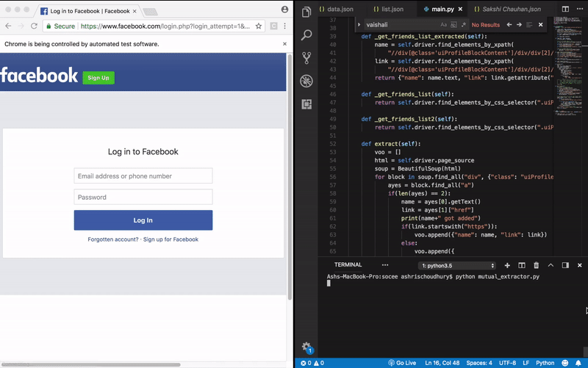The image size is (588, 368).
Task: Open the Search view in the activity bar
Action: tap(306, 35)
